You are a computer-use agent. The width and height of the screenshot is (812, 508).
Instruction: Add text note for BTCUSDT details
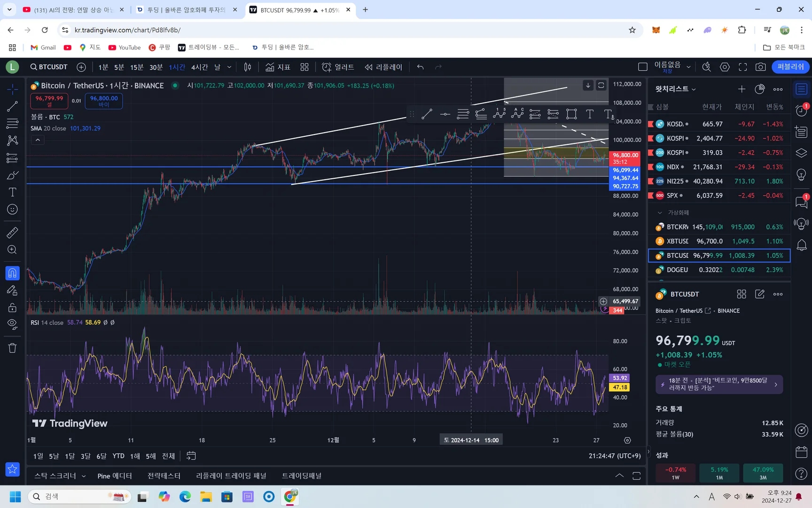coord(759,294)
